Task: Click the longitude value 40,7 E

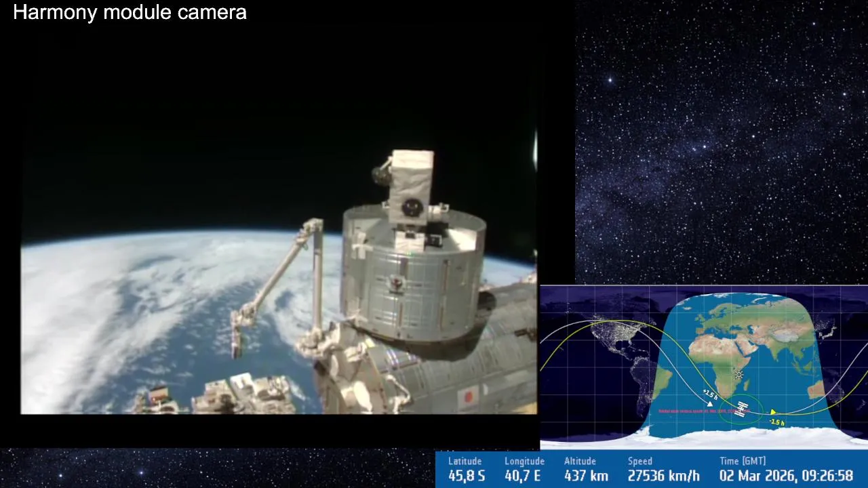Action: click(522, 476)
